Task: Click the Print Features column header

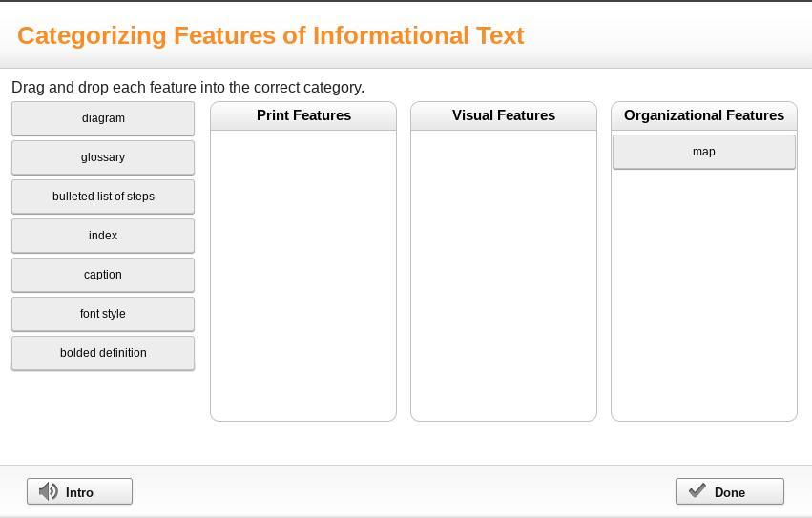Action: pos(303,115)
